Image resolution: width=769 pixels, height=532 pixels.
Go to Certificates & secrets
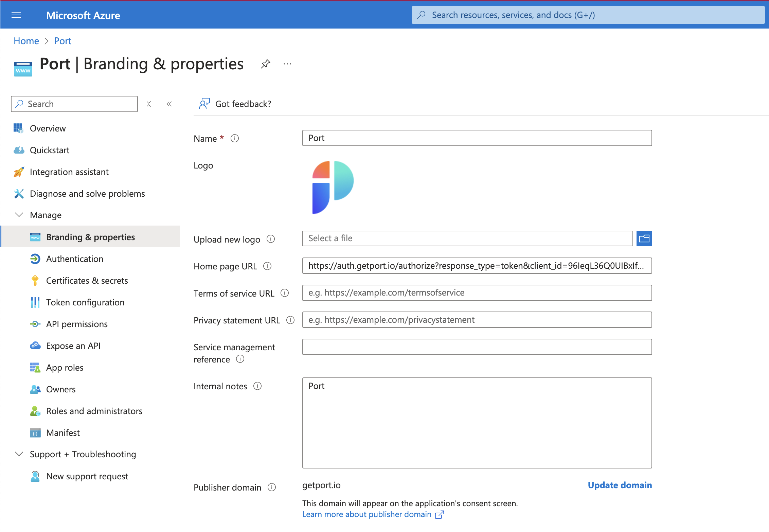[x=87, y=281]
